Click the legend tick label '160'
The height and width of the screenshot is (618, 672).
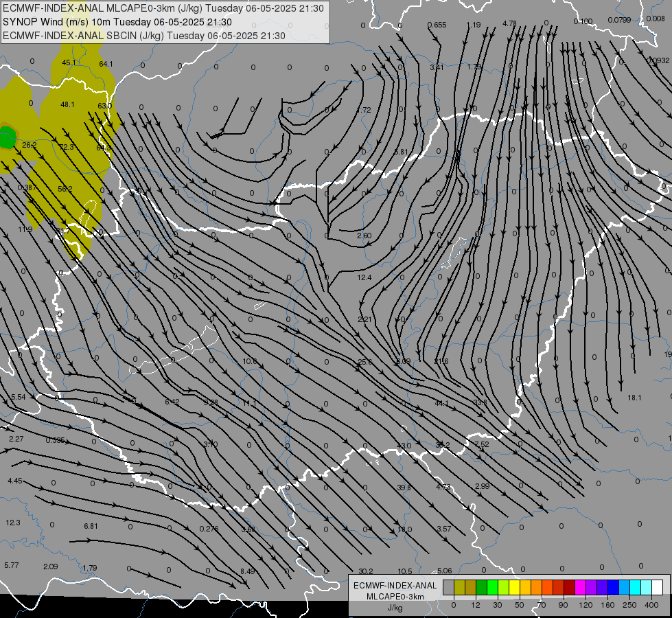pos(607,605)
